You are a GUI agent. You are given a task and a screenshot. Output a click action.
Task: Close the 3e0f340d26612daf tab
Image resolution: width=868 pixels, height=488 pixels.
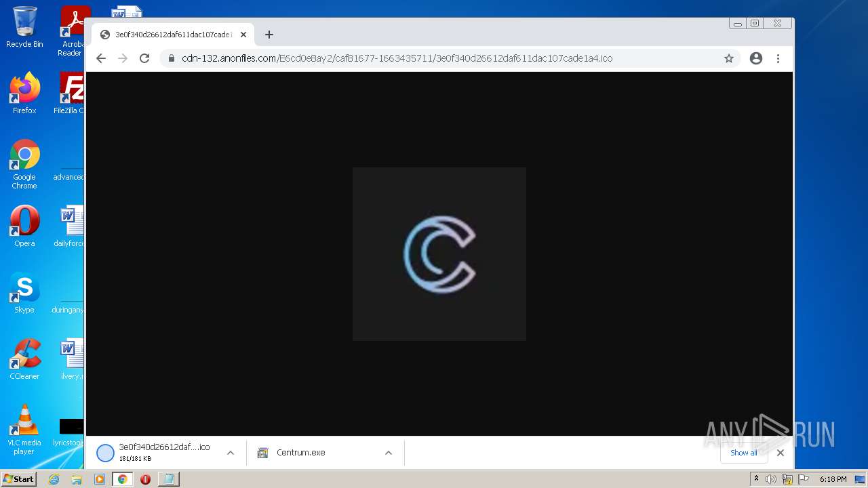243,35
